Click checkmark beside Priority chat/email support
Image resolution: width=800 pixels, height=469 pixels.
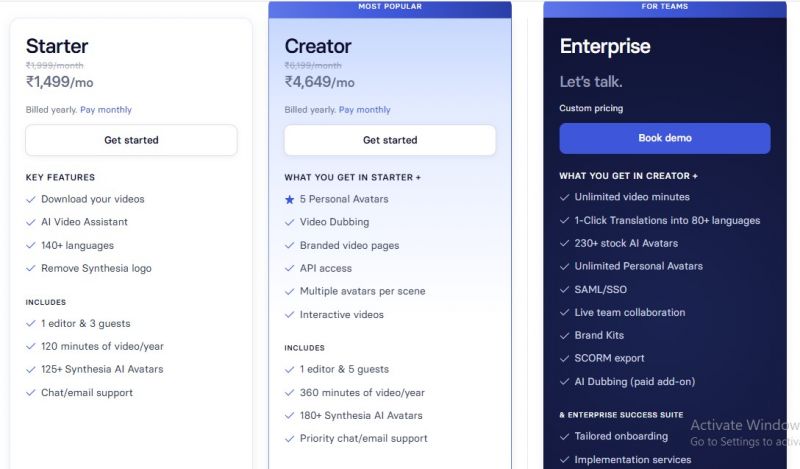289,439
